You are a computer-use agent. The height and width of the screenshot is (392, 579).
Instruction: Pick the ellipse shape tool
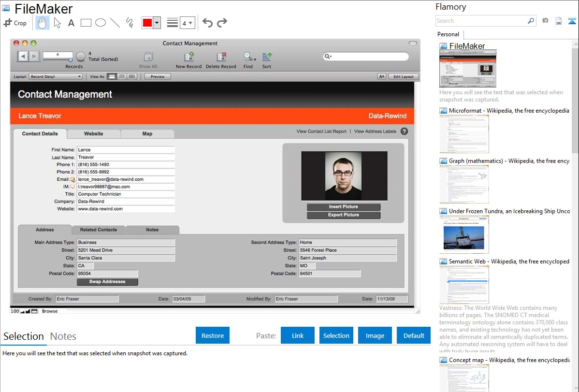coord(101,23)
